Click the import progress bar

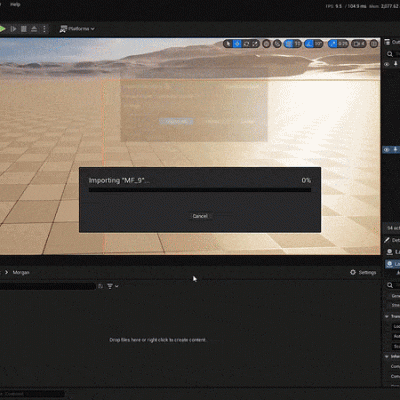200,190
